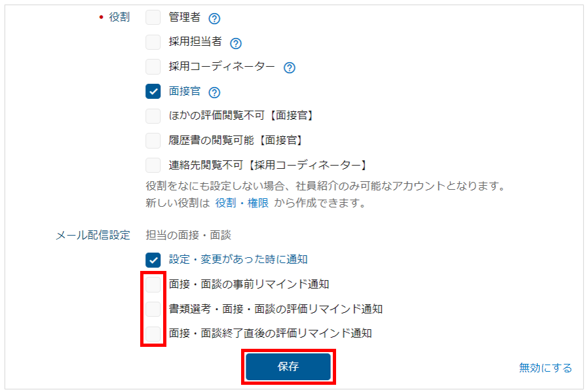This screenshot has height=392, width=587.
Task: Enable 面接・面談の事前リマインド通知 checkbox
Action: (x=153, y=284)
